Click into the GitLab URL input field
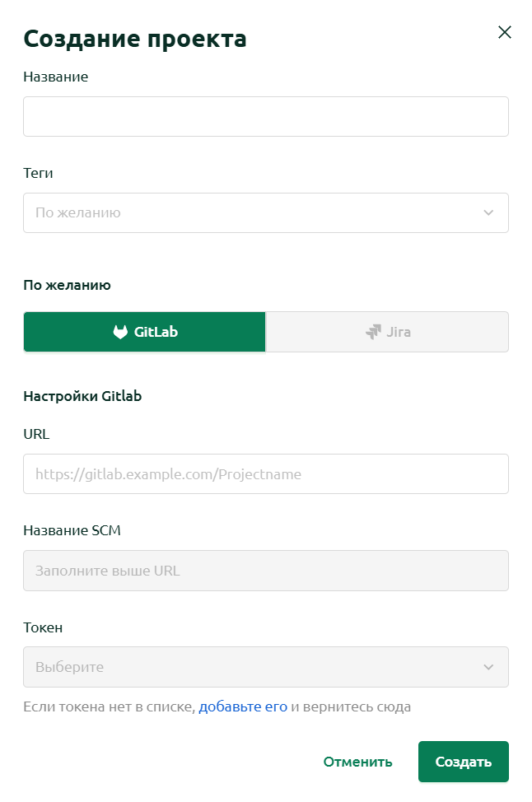The image size is (532, 802). coord(266,474)
